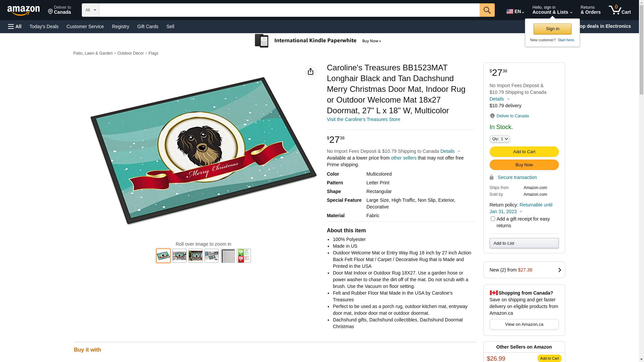Click the Add to List button
Viewport: 644px width, 362px height.
[524, 243]
